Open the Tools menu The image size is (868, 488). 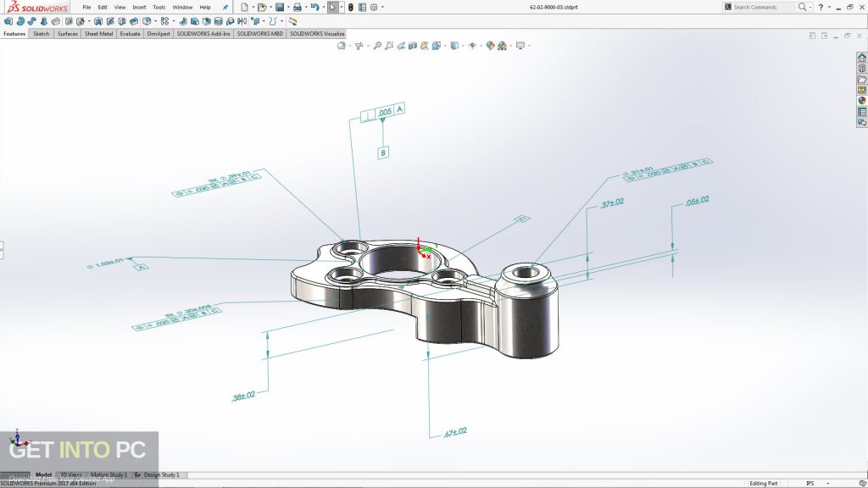159,7
